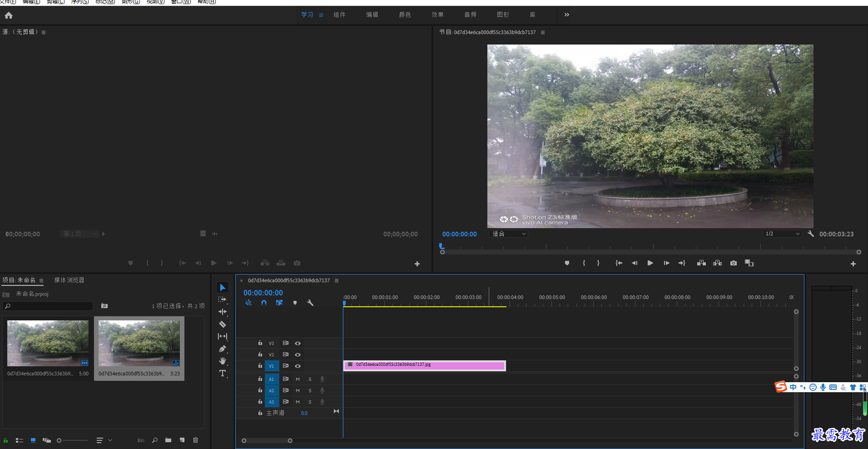
Task: Hide track V1 with eye icon
Action: pos(298,366)
